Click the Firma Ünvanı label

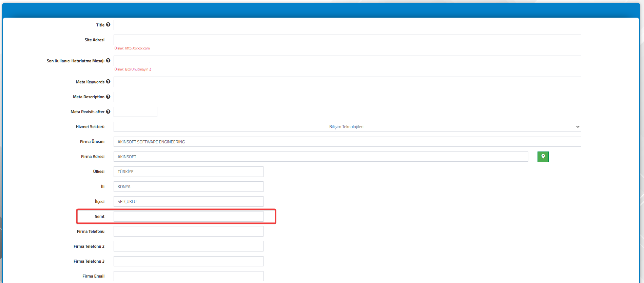[92, 142]
